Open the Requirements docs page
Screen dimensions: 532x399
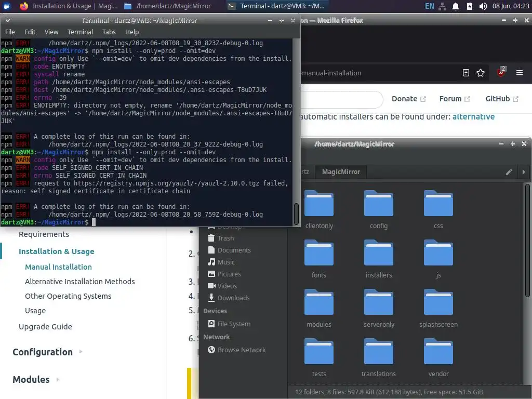pyautogui.click(x=44, y=234)
